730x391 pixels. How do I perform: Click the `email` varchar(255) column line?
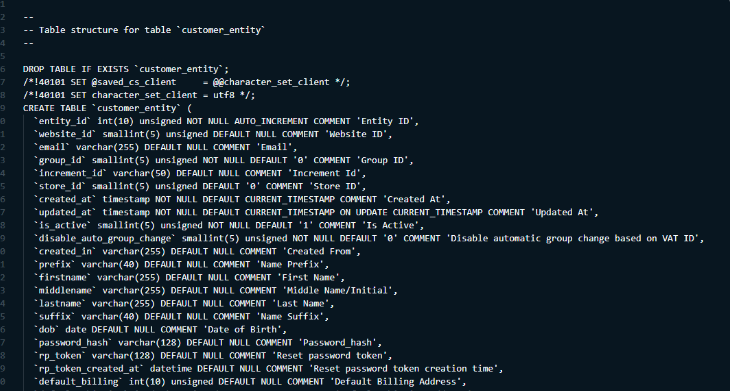coord(165,147)
